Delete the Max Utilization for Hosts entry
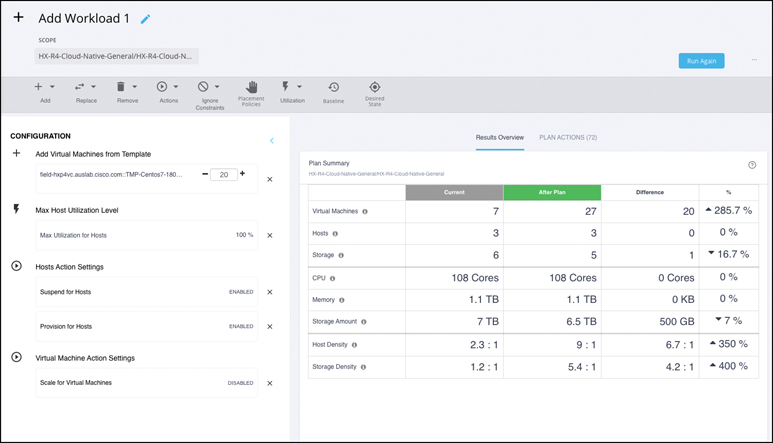Image resolution: width=773 pixels, height=443 pixels. click(x=270, y=236)
